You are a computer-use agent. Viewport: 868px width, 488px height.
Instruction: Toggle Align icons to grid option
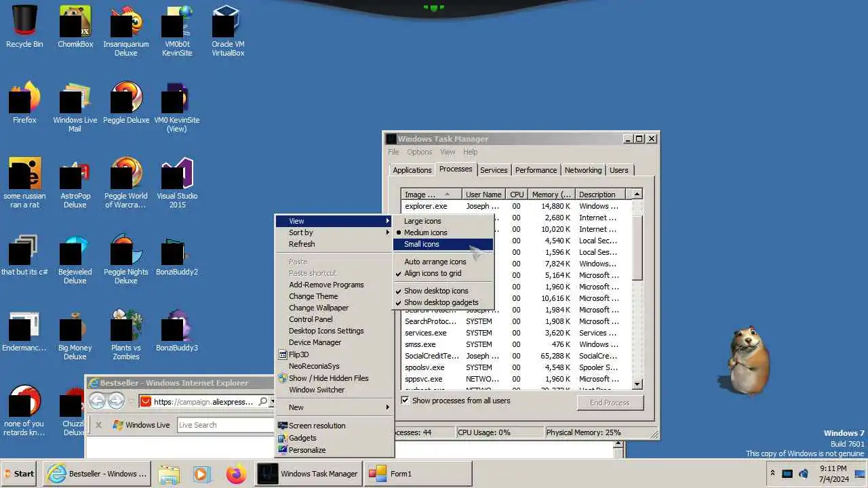(443, 273)
